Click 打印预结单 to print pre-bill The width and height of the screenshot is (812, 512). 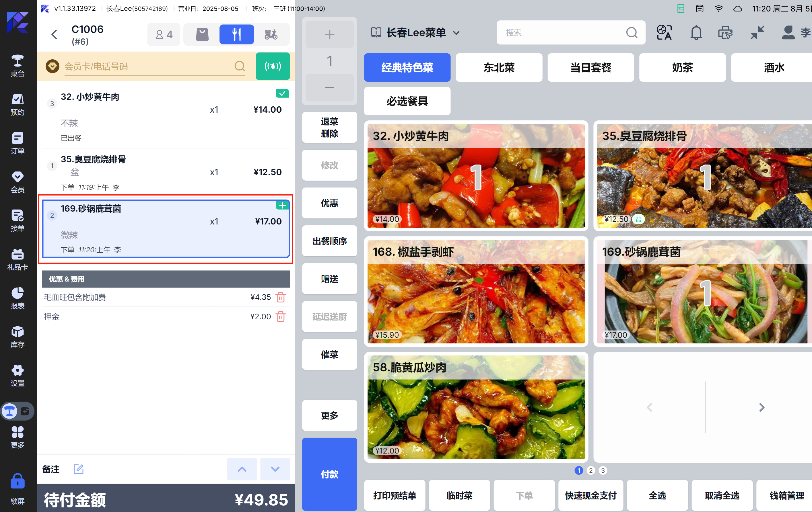pos(395,495)
